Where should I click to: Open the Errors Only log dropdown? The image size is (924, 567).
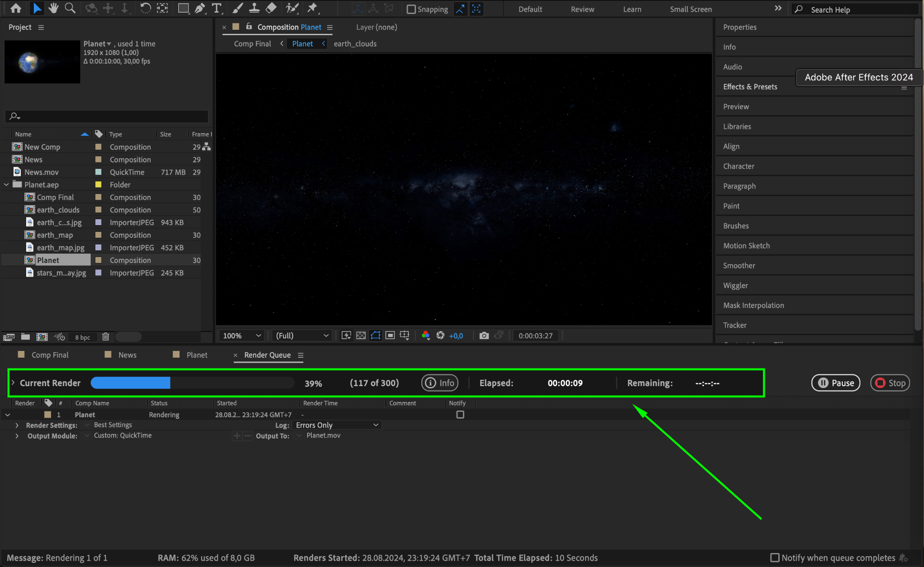[337, 425]
